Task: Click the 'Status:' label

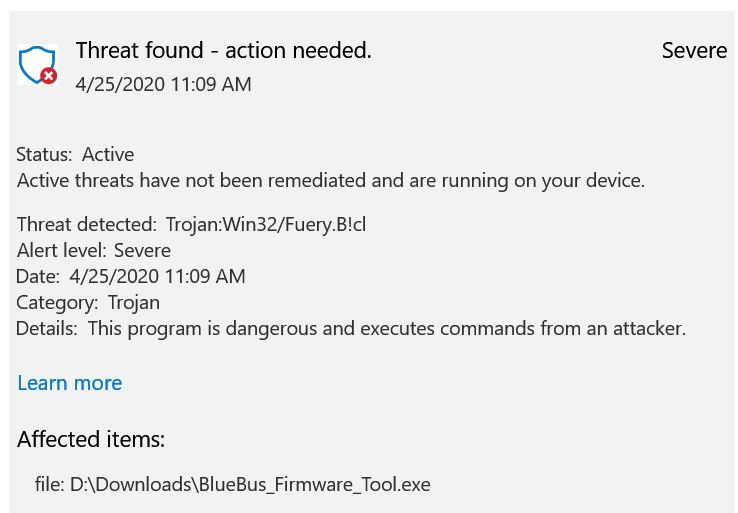Action: 44,154
